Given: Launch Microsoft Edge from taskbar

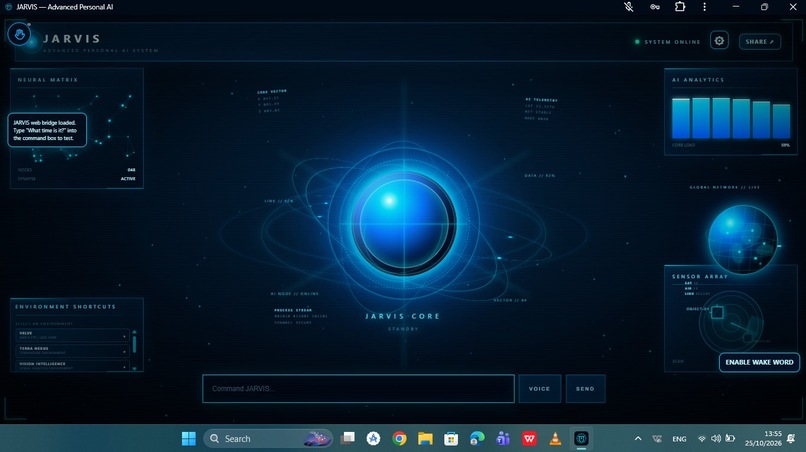Looking at the screenshot, I should (477, 439).
